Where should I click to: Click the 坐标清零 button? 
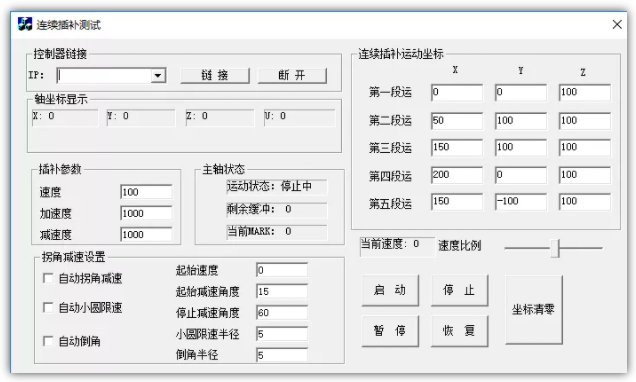(x=533, y=310)
